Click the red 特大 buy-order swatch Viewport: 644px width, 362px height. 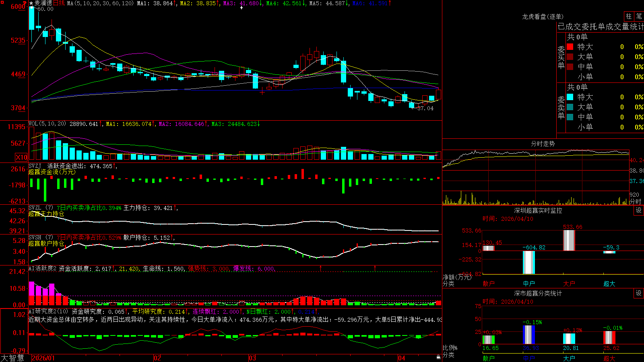pyautogui.click(x=570, y=47)
